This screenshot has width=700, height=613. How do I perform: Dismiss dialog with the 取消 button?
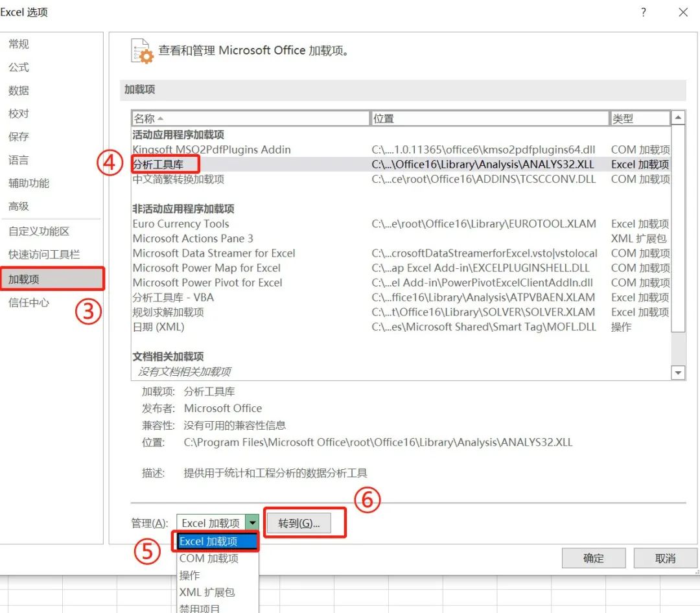pos(665,558)
